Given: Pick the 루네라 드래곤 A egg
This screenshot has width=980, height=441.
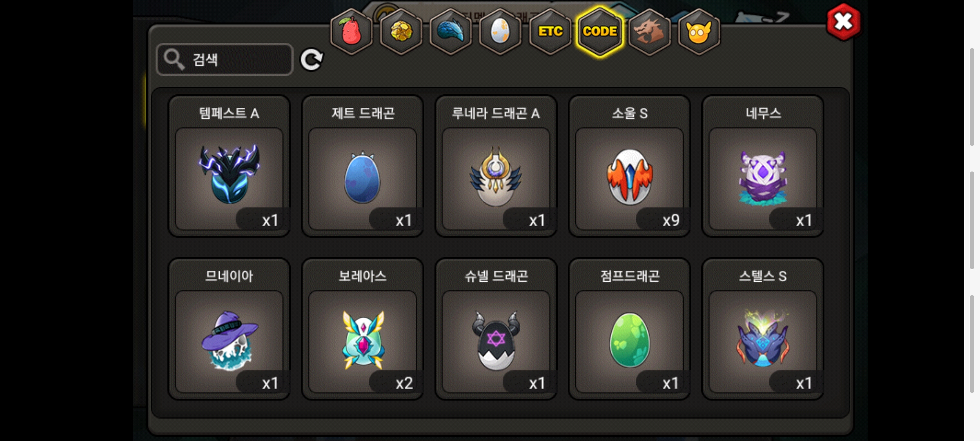Looking at the screenshot, I should pos(496,166).
